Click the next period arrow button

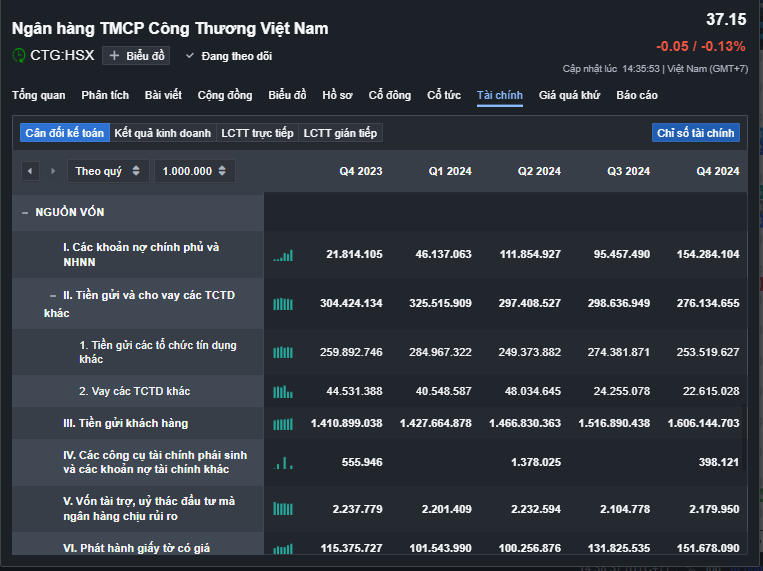53,171
